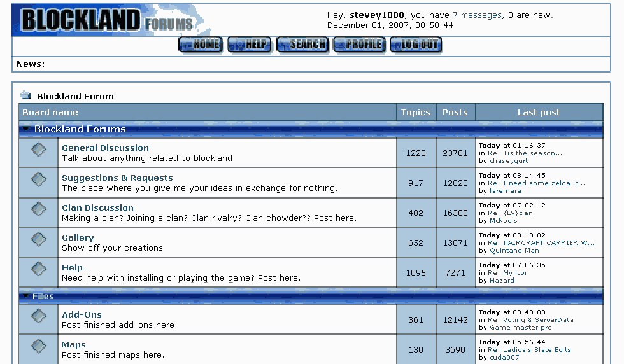
Task: Open the 7 messages link
Action: 477,15
